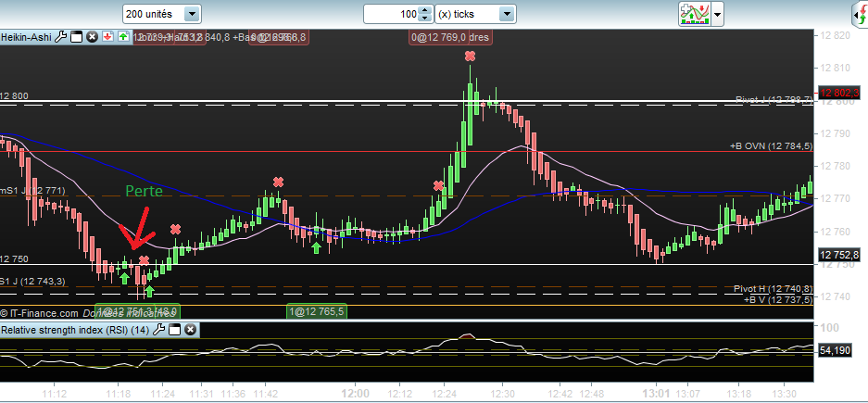Close the RSI indicator panel
Viewport: 868px width, 403px height.
188,329
